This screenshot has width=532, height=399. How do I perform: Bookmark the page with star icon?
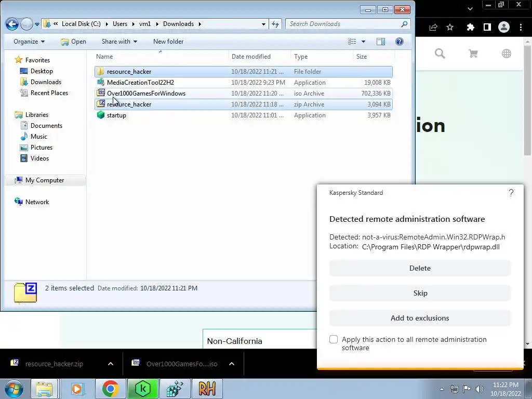(450, 27)
